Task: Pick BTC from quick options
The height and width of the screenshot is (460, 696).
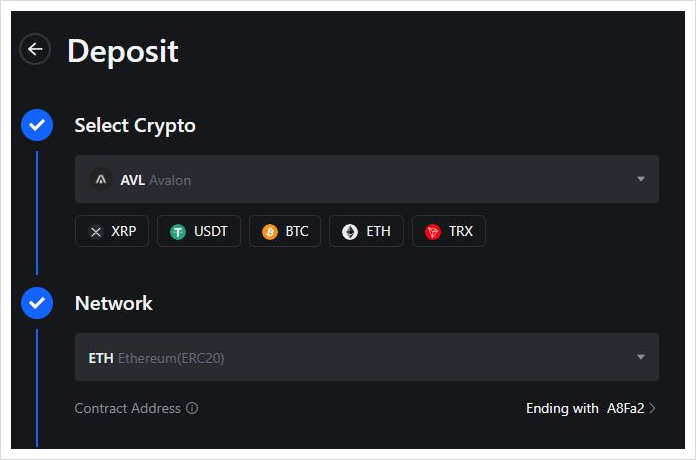Action: (x=285, y=231)
